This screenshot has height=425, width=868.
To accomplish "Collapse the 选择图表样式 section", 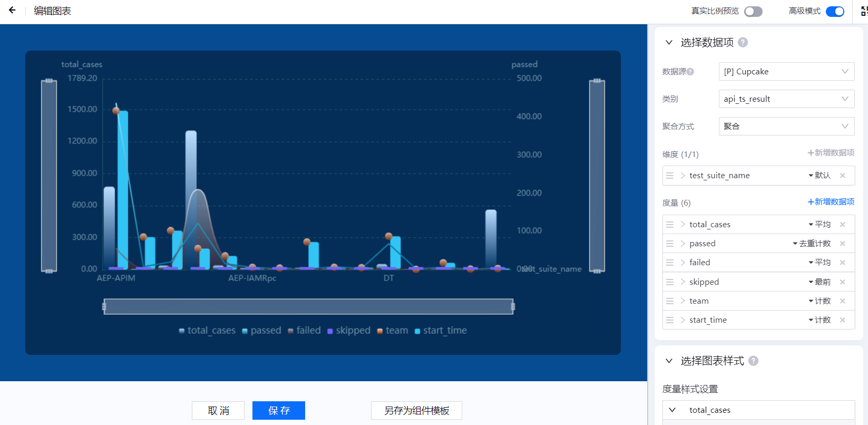I will 669,361.
